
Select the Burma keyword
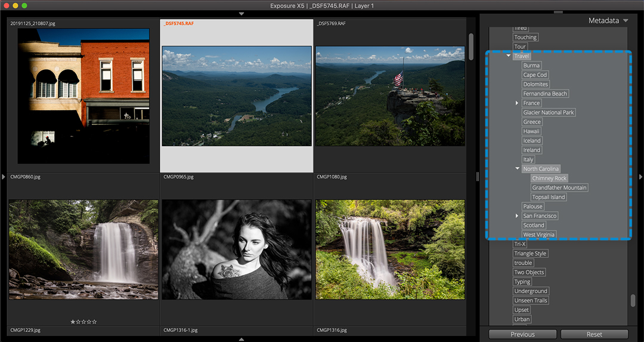(x=531, y=66)
